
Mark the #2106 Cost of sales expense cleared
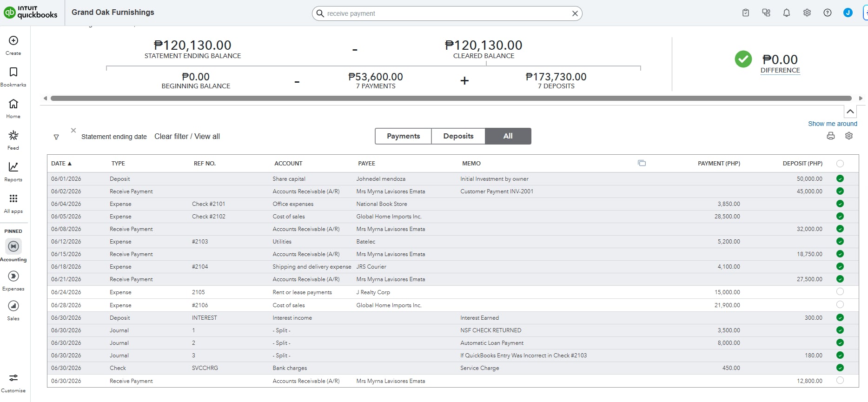tap(840, 305)
